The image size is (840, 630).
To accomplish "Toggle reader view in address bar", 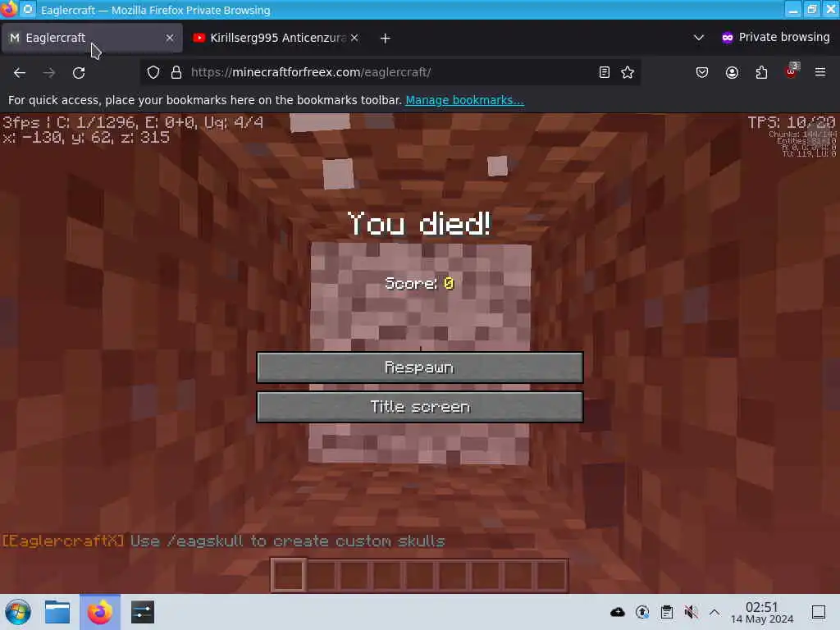I will coord(605,72).
